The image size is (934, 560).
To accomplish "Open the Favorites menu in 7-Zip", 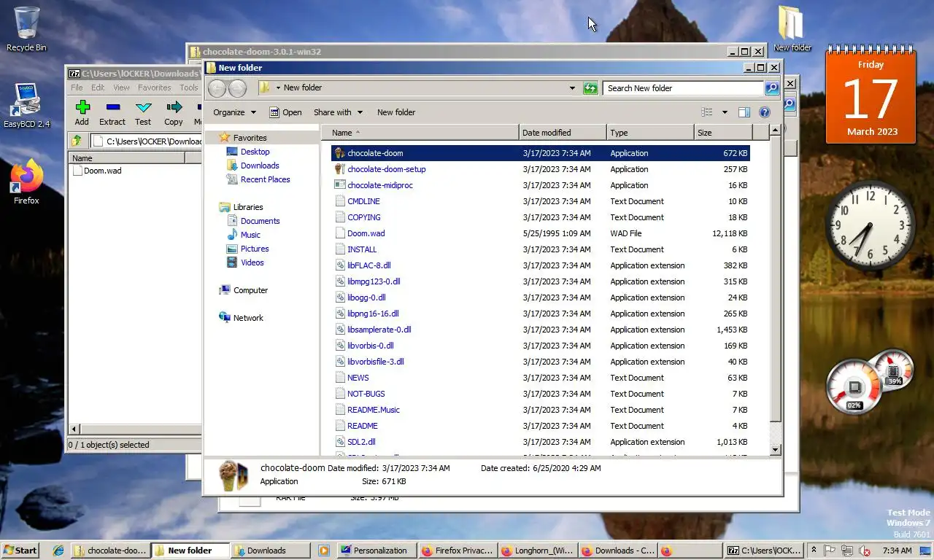I will click(155, 87).
